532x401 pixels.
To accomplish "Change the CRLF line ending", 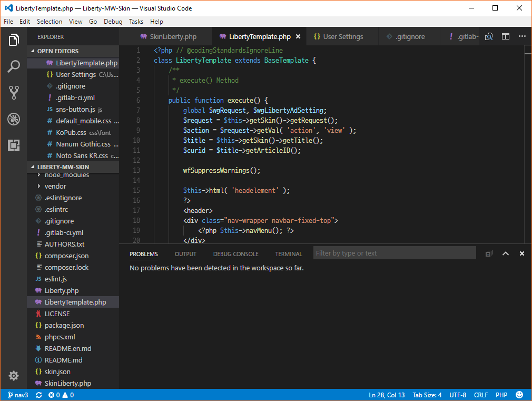I will pyautogui.click(x=481, y=395).
